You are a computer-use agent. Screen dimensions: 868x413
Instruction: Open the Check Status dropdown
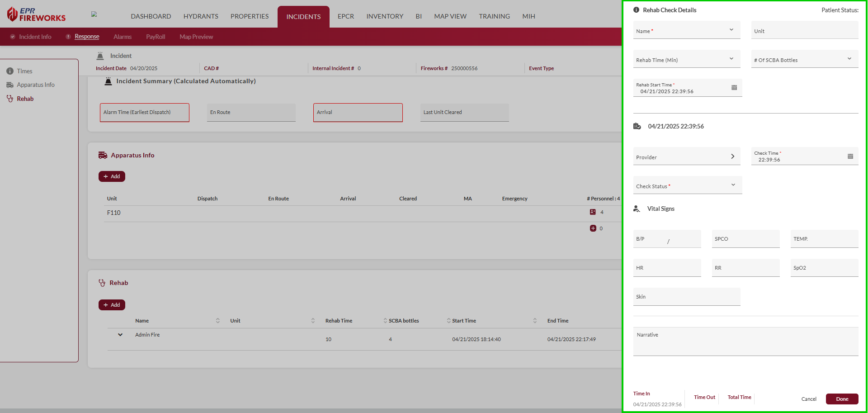point(733,185)
